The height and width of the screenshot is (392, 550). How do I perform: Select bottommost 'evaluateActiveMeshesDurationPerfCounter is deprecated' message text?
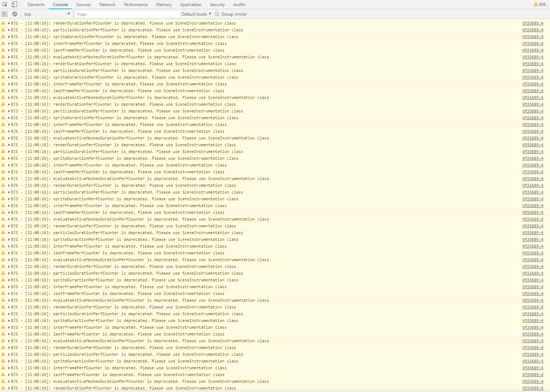(115, 381)
